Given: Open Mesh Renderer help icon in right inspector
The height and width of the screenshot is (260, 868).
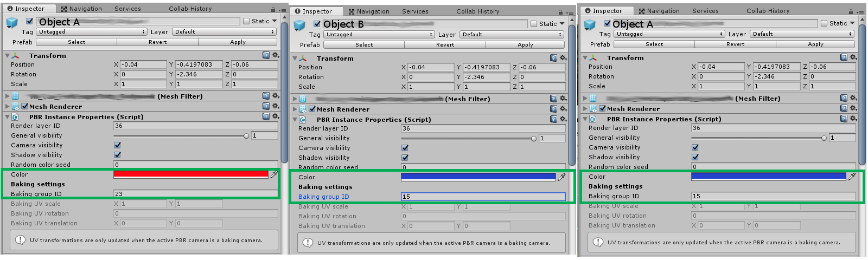Looking at the screenshot, I should pos(844,108).
